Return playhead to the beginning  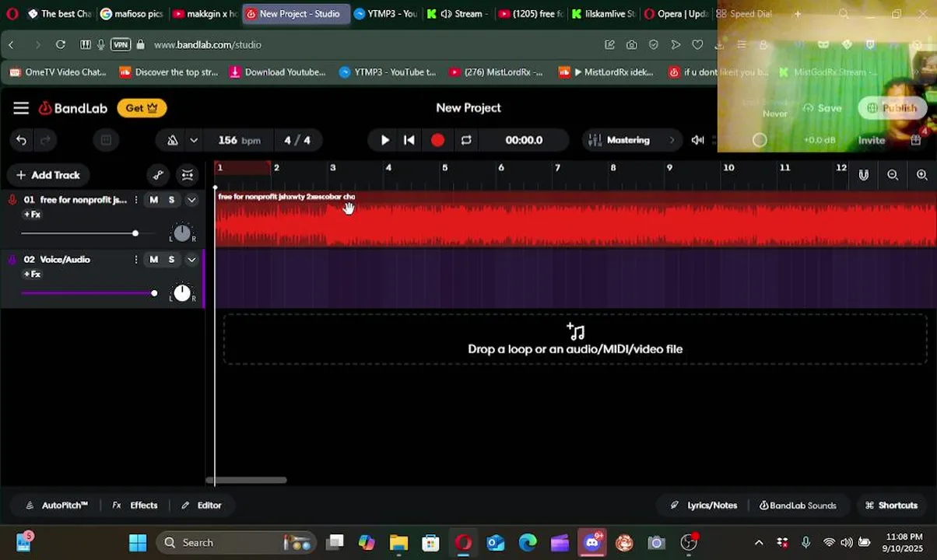click(409, 140)
